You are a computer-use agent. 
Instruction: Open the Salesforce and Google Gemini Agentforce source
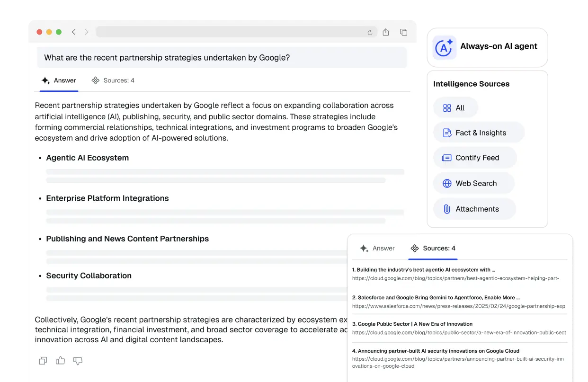coord(436,298)
